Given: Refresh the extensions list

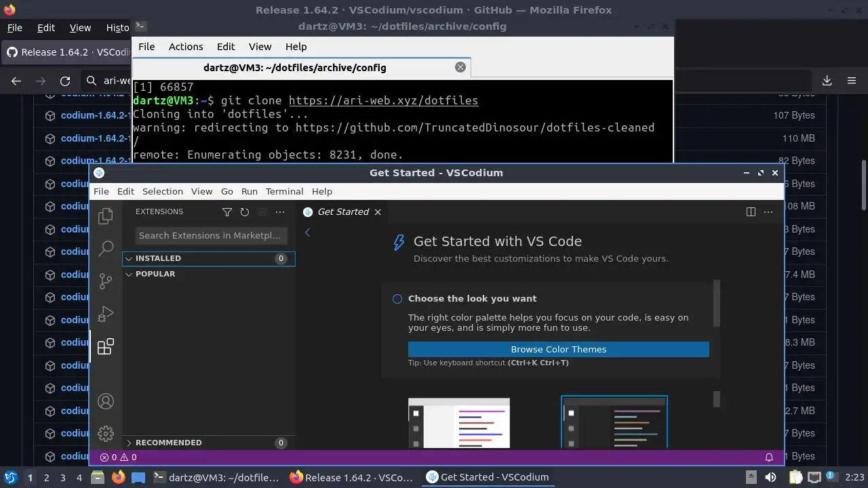Looking at the screenshot, I should 245,212.
